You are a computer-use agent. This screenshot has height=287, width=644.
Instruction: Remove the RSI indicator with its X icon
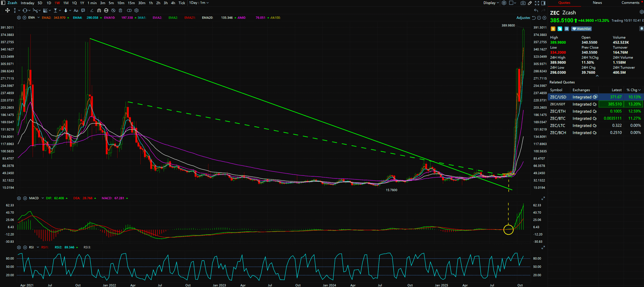point(25,247)
